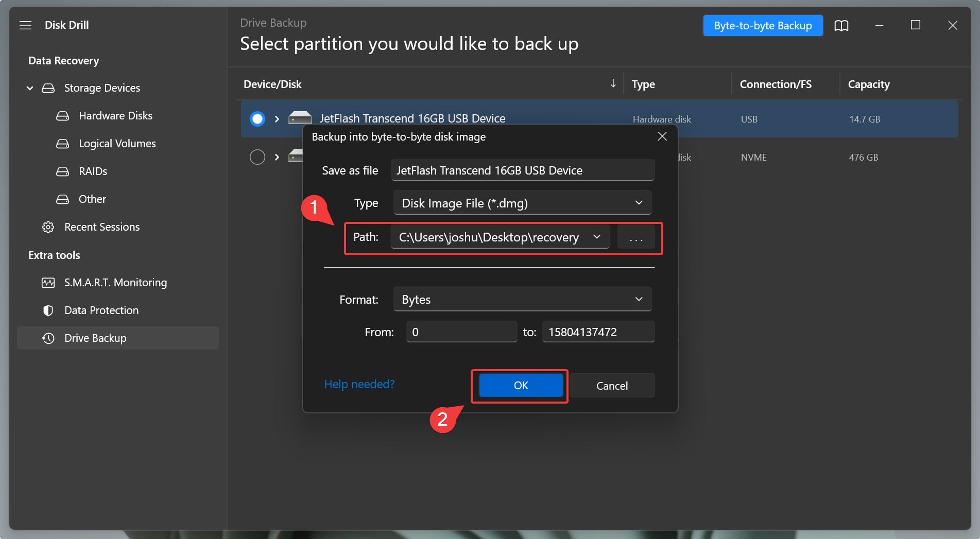
Task: Open the Other storage category
Action: pos(92,199)
